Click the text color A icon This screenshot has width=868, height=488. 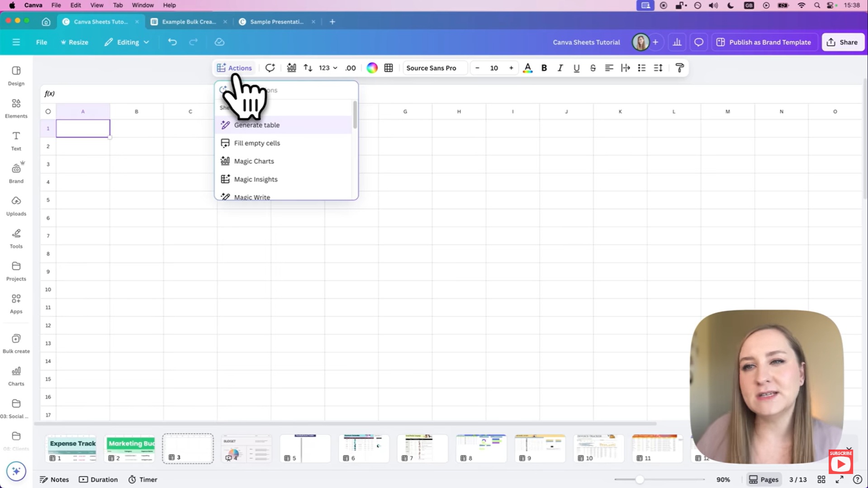click(x=527, y=68)
